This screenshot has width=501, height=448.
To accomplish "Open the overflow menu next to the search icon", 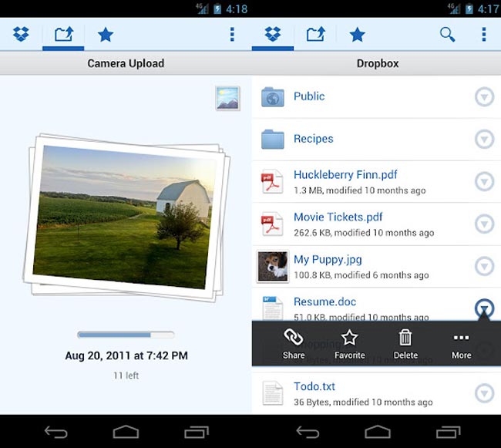I will tap(484, 35).
